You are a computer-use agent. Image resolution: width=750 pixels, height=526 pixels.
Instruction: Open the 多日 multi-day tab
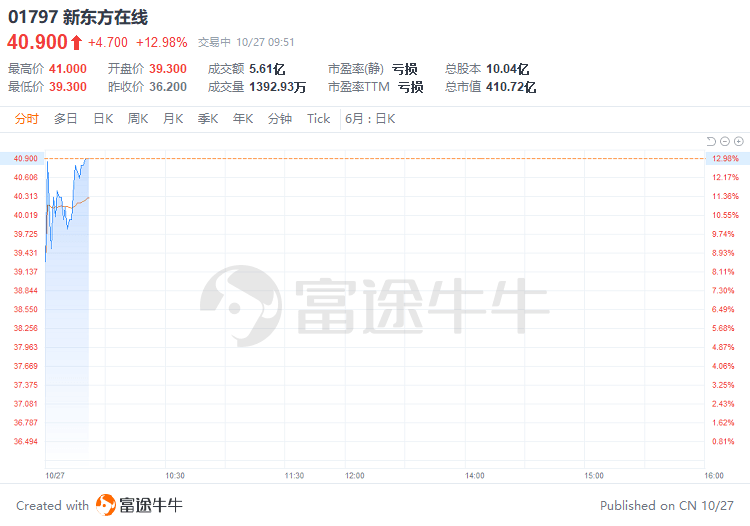(x=66, y=119)
